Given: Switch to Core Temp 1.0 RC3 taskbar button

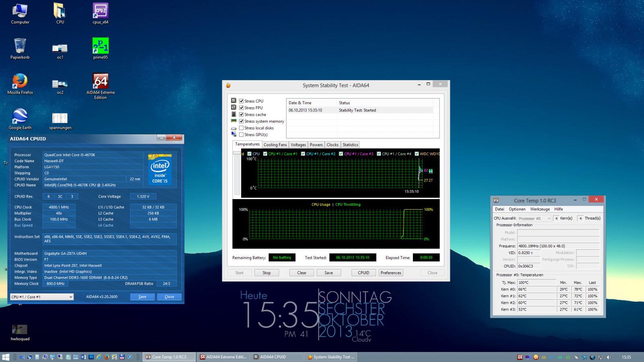Looking at the screenshot, I should 169,357.
